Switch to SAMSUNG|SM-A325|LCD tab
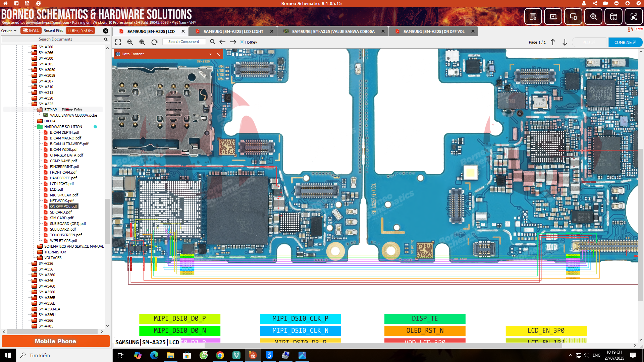644x362 pixels. tap(151, 32)
